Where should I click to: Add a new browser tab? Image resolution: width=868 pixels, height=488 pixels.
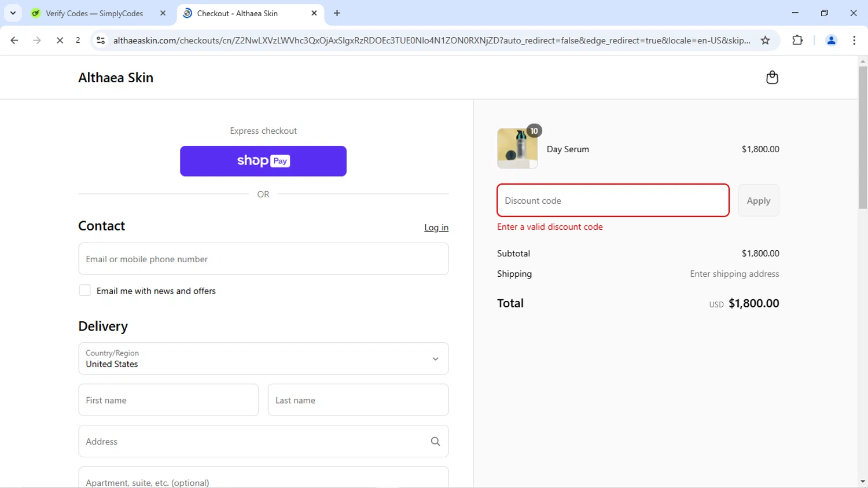[x=337, y=13]
